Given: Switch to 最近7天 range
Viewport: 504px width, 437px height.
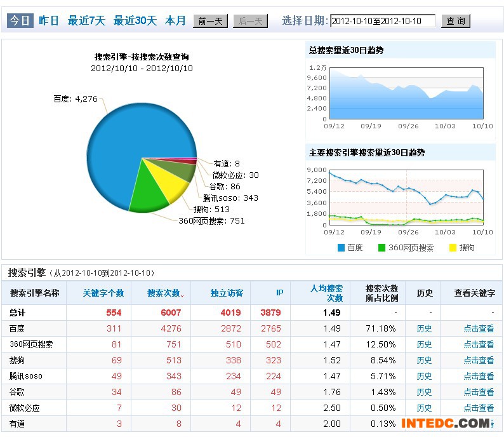Looking at the screenshot, I should pyautogui.click(x=86, y=21).
